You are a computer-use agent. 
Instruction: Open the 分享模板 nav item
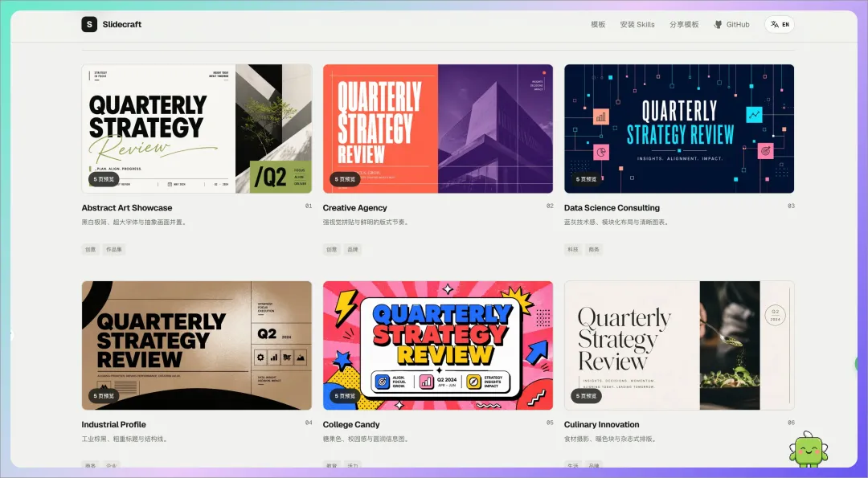coord(684,24)
